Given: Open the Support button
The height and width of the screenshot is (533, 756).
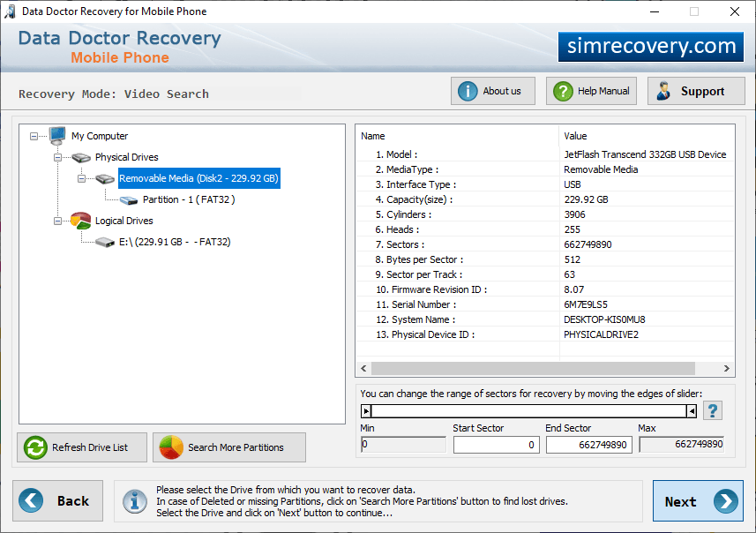Looking at the screenshot, I should pyautogui.click(x=696, y=91).
